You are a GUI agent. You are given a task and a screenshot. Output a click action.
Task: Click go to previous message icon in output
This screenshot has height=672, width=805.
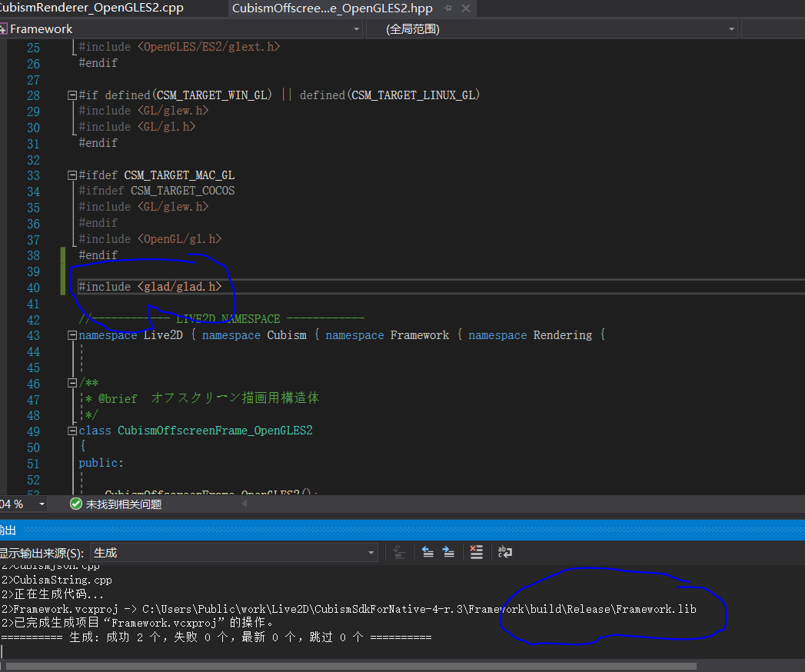pos(428,552)
